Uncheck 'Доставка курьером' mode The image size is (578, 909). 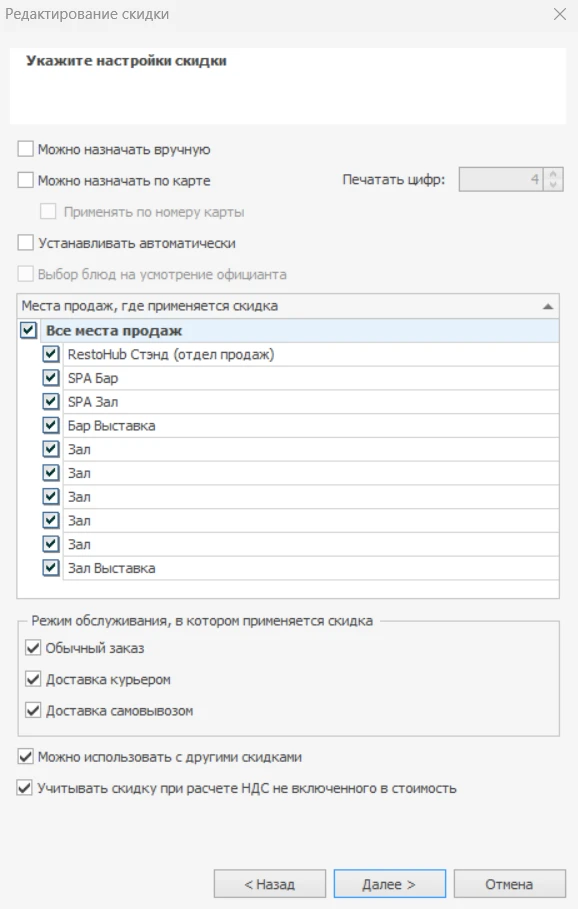(33, 679)
